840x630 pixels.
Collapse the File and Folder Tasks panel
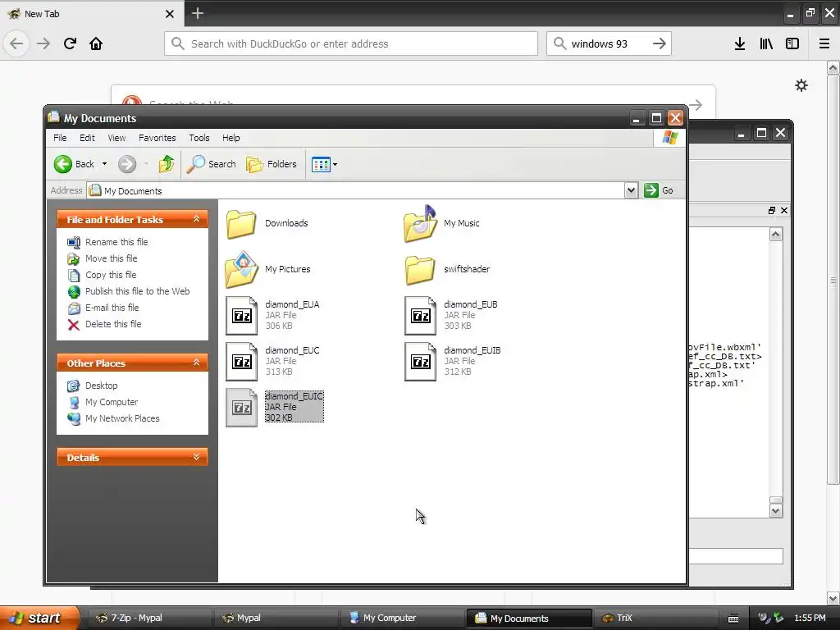(x=196, y=219)
